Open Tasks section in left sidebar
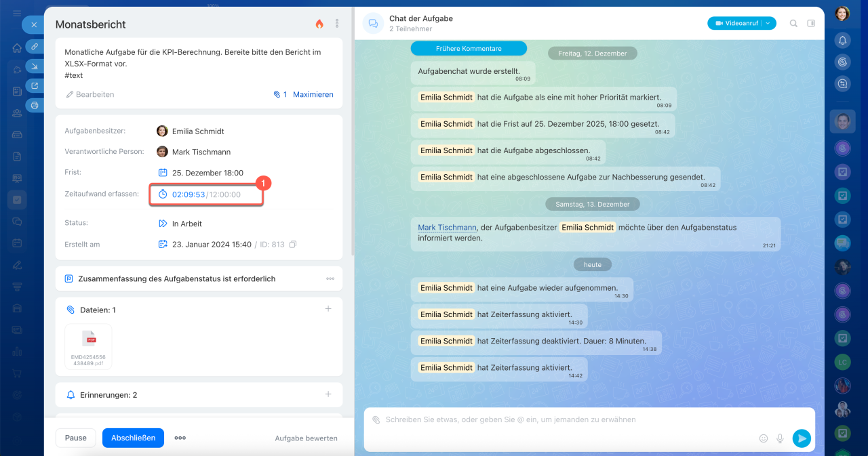 point(17,200)
